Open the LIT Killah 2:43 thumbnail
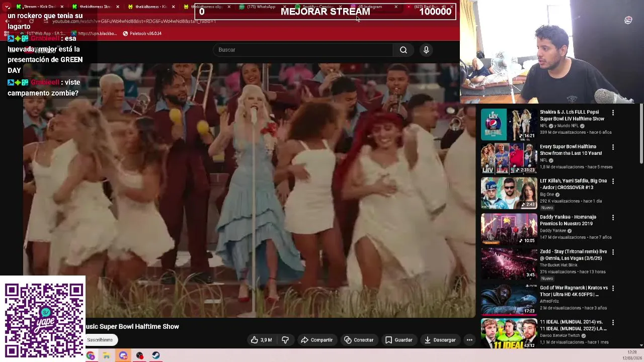644x362 pixels. click(509, 193)
